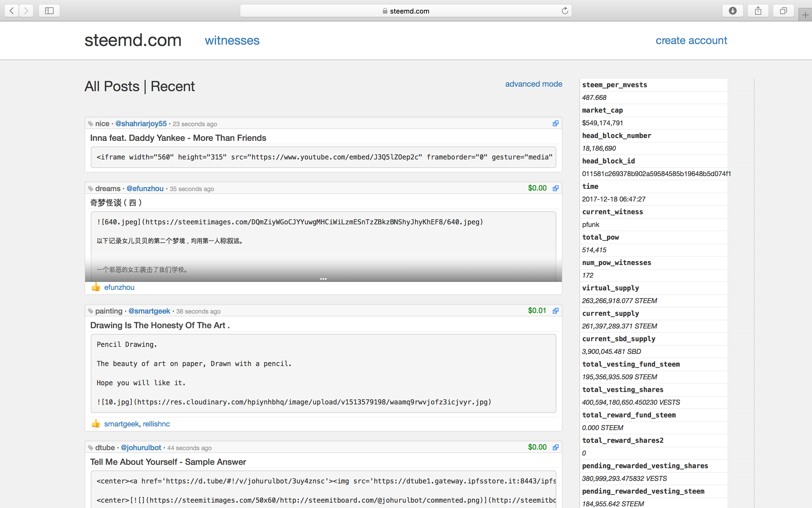The image size is (812, 508).
Task: Click $0.00 payout on dreams post
Action: (537, 188)
